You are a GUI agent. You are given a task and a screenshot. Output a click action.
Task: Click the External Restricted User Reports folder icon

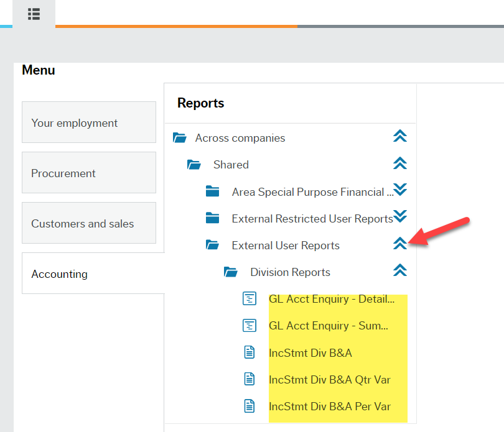(212, 218)
